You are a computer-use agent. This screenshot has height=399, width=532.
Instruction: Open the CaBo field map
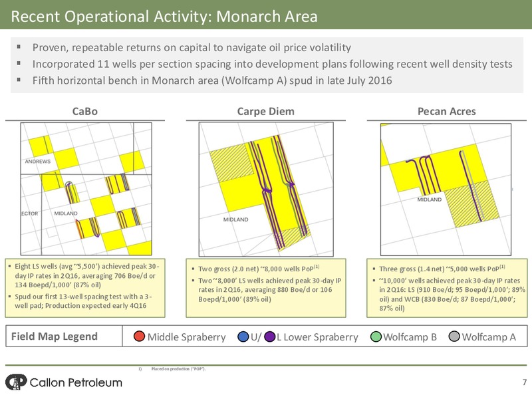tap(86, 189)
